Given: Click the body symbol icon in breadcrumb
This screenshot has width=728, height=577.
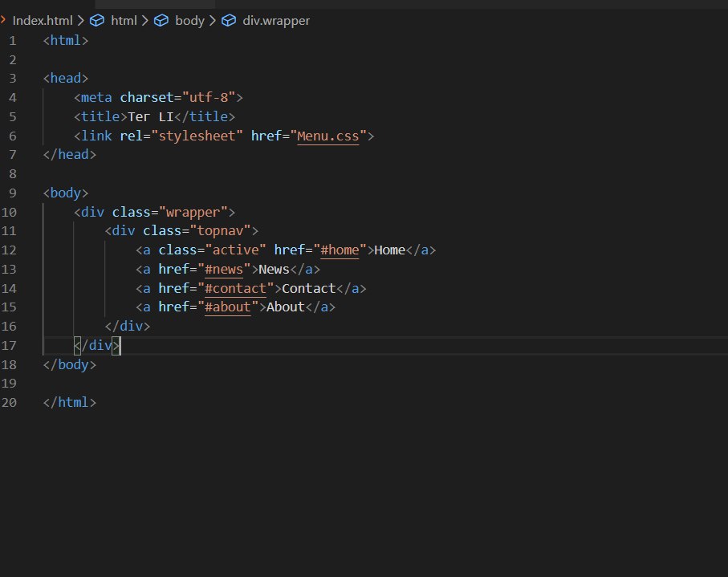Looking at the screenshot, I should [x=161, y=20].
